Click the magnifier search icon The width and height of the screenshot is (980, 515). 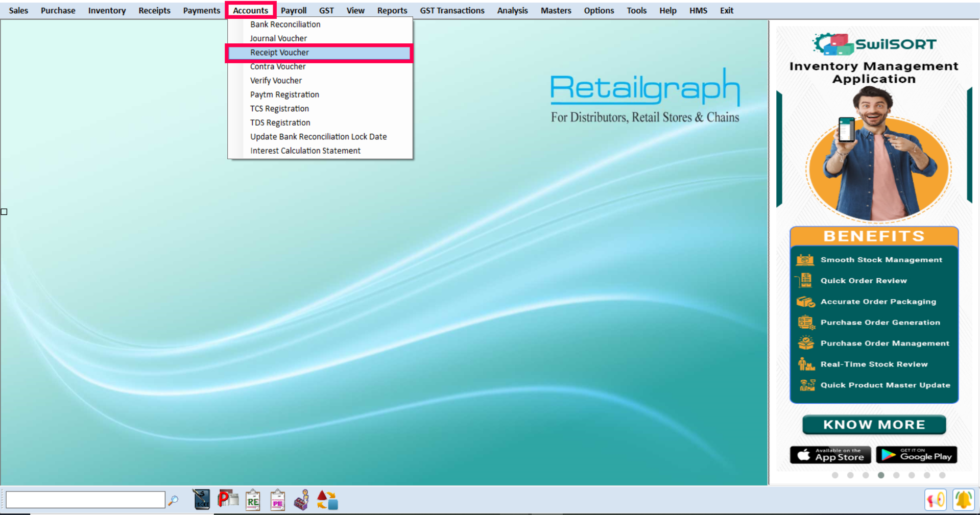(x=174, y=500)
